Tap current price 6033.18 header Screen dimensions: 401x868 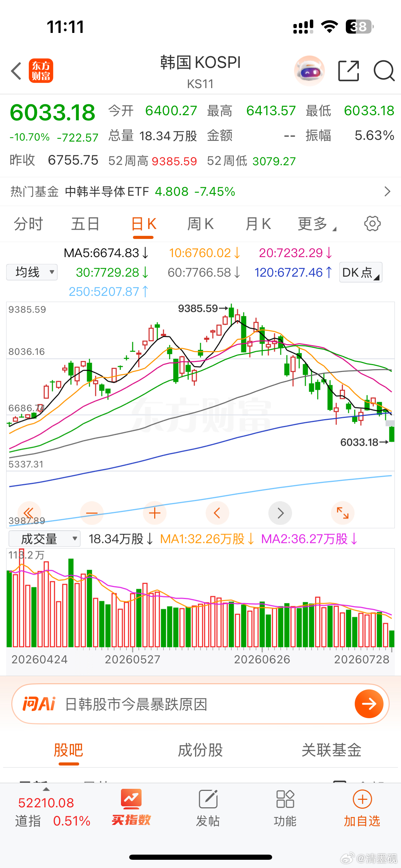pos(52,112)
